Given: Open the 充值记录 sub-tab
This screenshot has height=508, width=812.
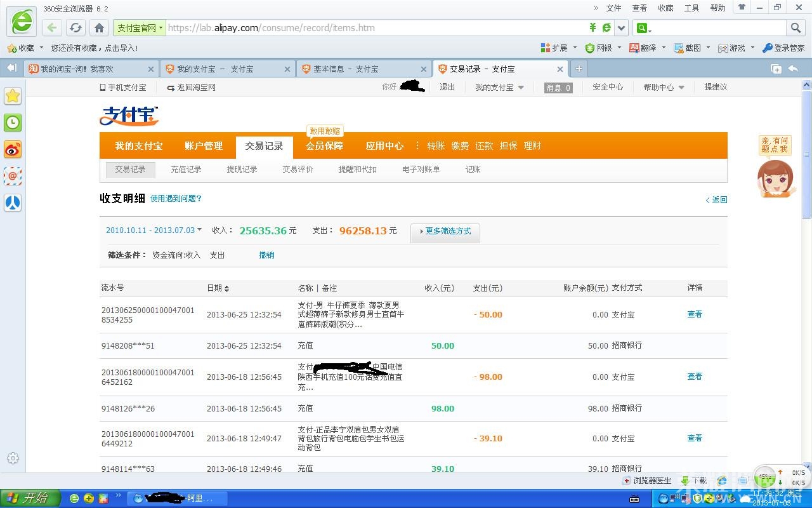Looking at the screenshot, I should (186, 170).
